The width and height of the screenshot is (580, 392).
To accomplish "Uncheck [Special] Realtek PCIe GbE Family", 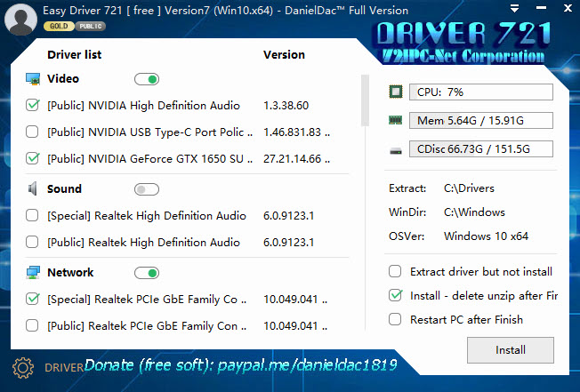I will pyautogui.click(x=32, y=299).
